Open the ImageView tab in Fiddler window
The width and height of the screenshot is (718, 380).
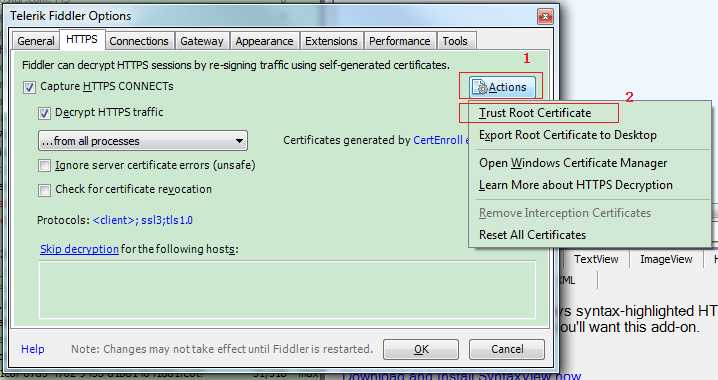click(666, 260)
